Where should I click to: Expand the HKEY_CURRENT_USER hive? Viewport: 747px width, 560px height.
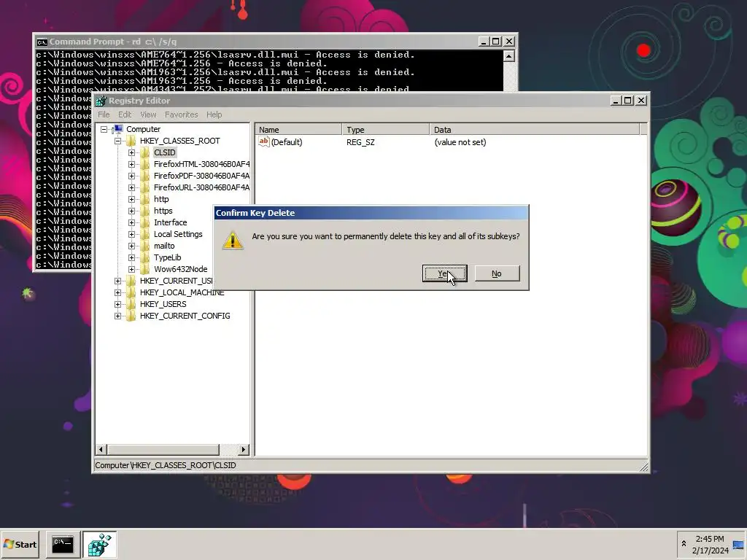(x=117, y=281)
